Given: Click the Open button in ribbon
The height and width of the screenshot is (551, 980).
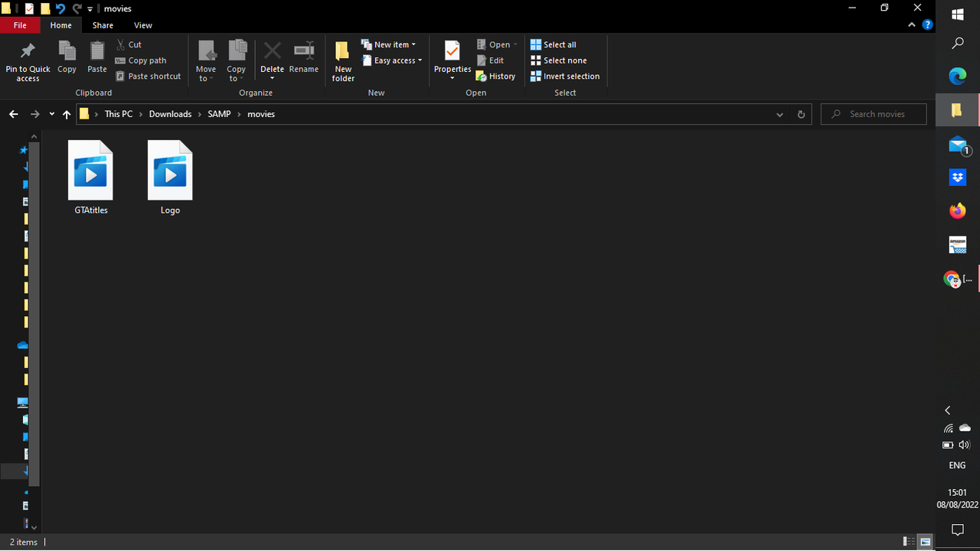Looking at the screenshot, I should click(497, 44).
